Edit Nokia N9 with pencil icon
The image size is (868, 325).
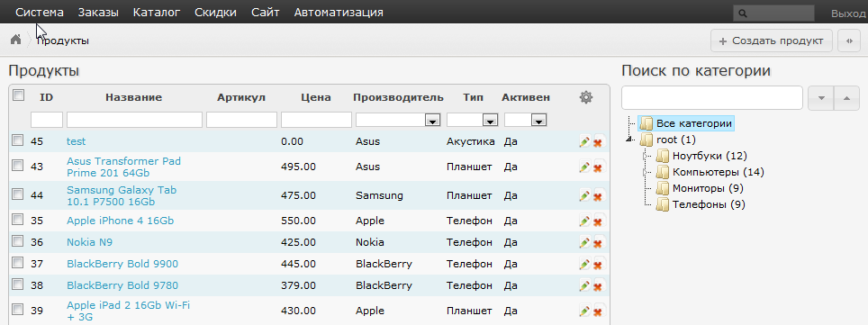point(584,242)
